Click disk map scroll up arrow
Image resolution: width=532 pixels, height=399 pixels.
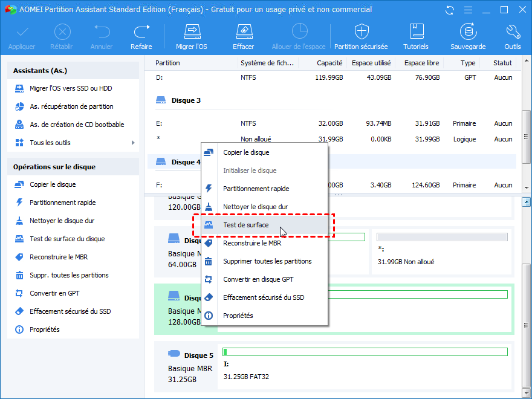pyautogui.click(x=526, y=202)
